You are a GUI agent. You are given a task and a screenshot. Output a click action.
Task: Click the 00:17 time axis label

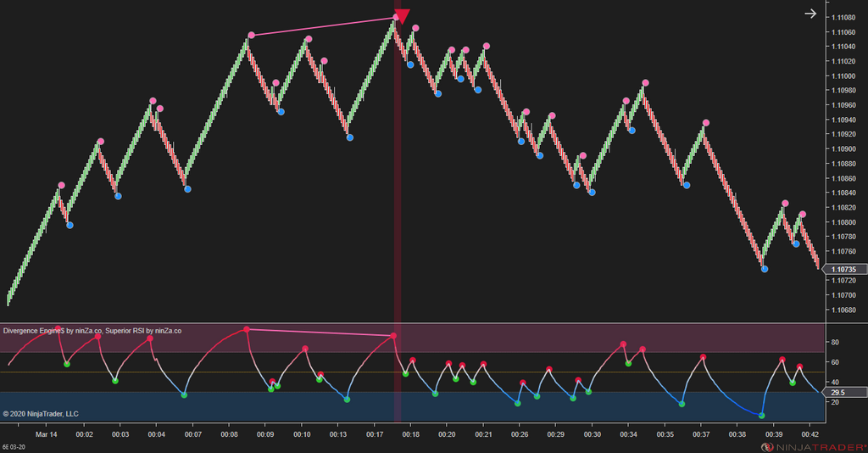(x=375, y=434)
